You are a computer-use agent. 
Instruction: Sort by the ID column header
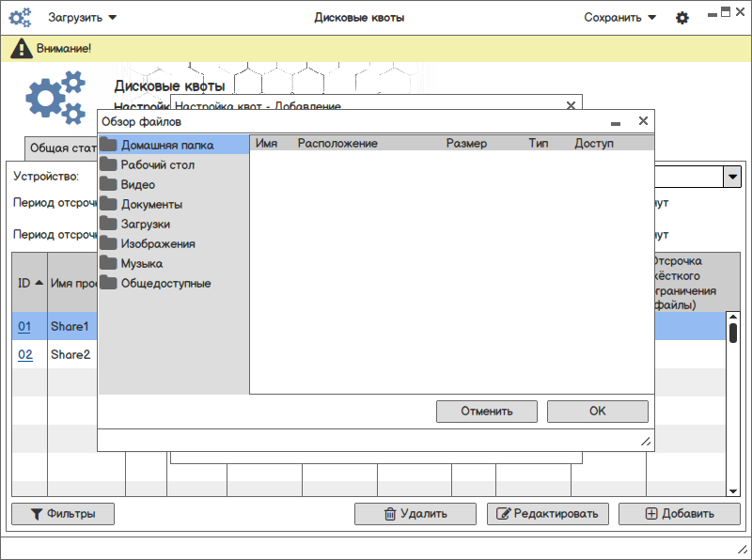pyautogui.click(x=30, y=283)
